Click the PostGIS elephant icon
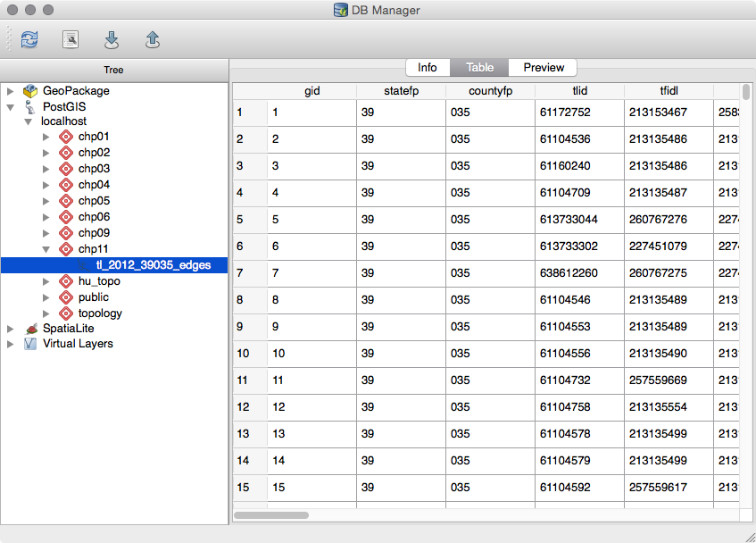 click(x=30, y=107)
